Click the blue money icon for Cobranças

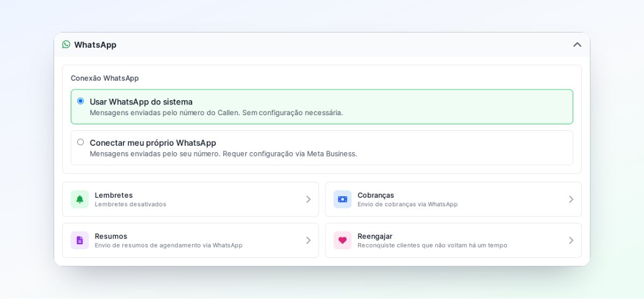(342, 199)
